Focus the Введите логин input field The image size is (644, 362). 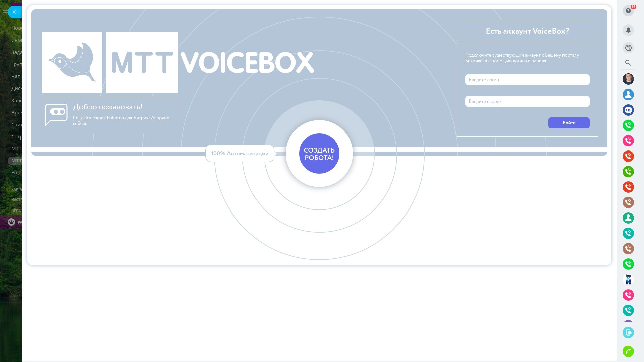pyautogui.click(x=527, y=80)
